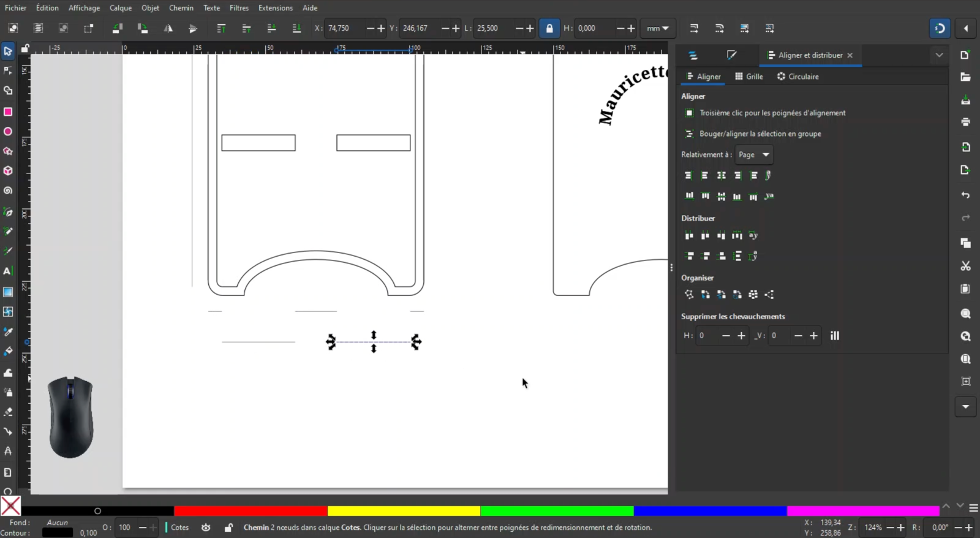Select the Text tool
The height and width of the screenshot is (538, 980).
point(8,271)
